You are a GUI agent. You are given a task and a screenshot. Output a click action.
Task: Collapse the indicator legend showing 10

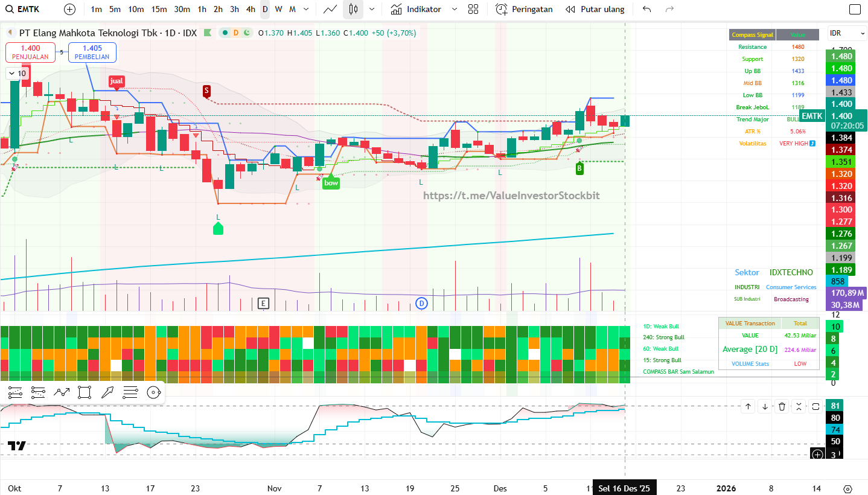[17, 74]
